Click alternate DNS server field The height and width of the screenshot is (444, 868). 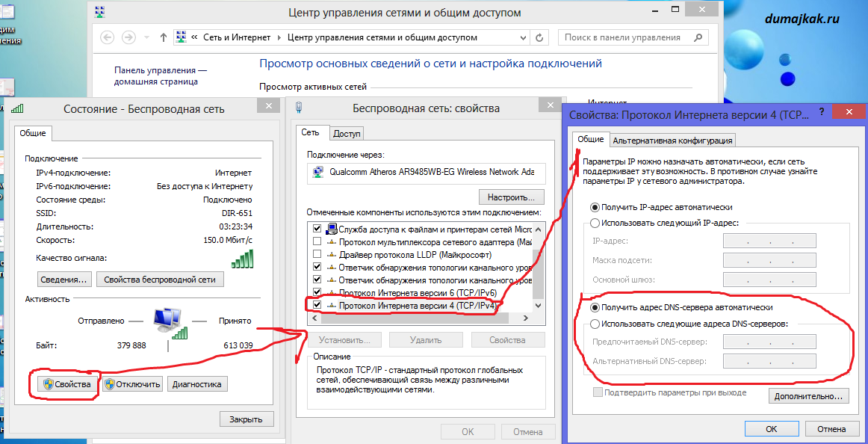coord(769,362)
